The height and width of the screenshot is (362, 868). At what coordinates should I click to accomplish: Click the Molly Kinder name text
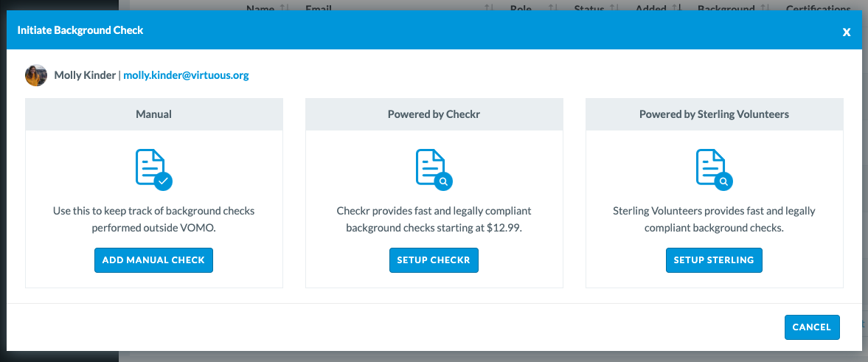[85, 75]
